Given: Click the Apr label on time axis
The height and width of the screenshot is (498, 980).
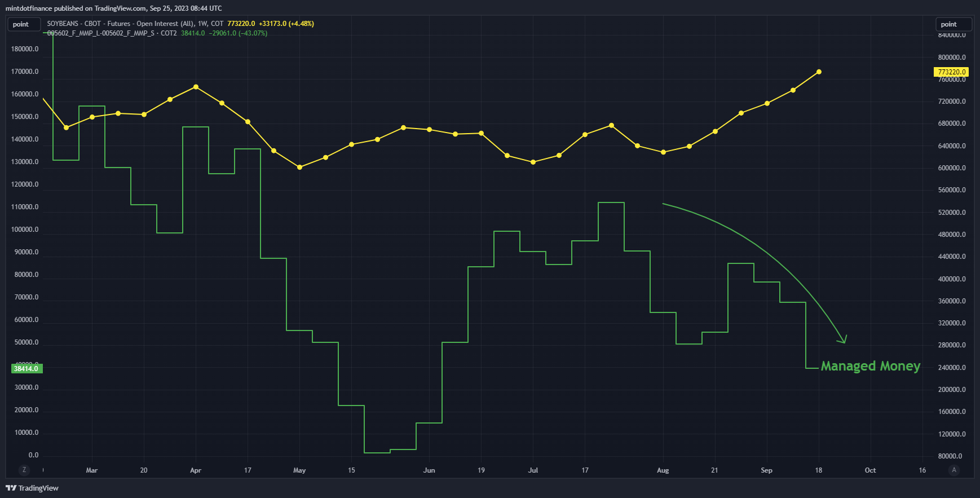Looking at the screenshot, I should pos(196,470).
